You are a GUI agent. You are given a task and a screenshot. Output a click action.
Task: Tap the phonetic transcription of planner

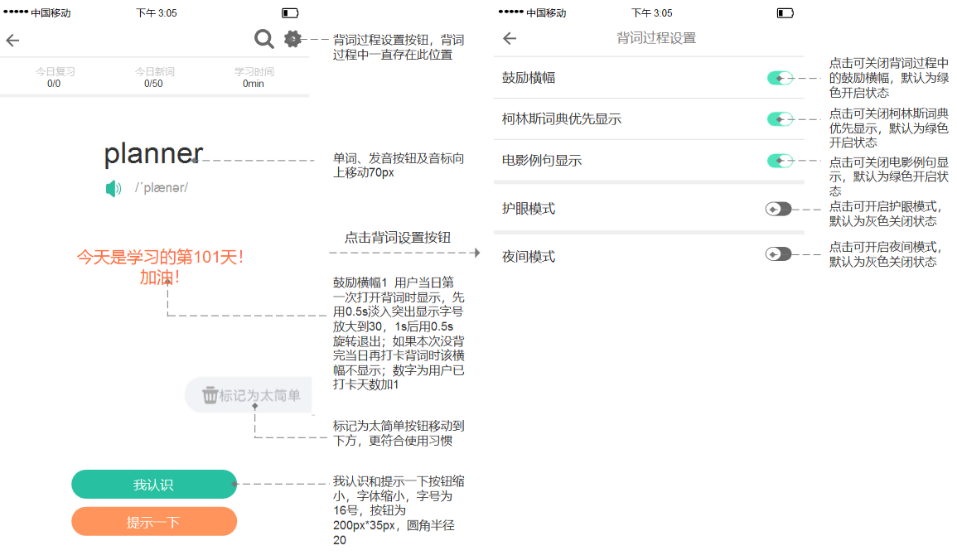(163, 188)
